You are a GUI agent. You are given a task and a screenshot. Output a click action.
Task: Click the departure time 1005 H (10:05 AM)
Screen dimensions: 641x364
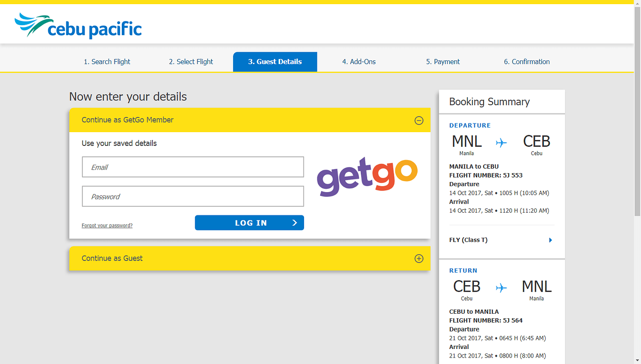click(523, 193)
